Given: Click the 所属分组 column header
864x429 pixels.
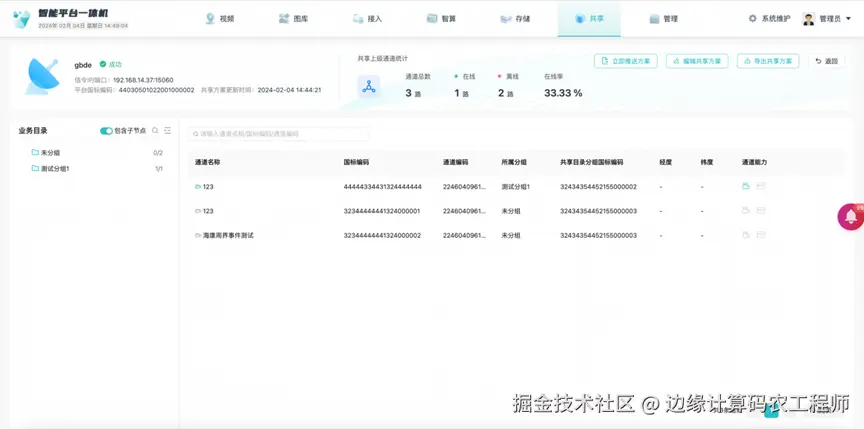Looking at the screenshot, I should (x=514, y=162).
